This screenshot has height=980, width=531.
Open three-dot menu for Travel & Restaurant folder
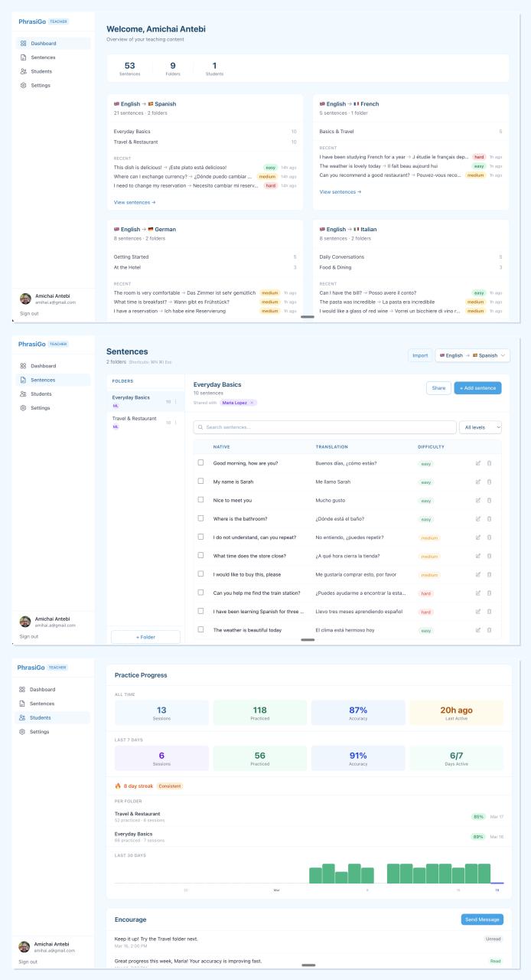click(x=175, y=423)
